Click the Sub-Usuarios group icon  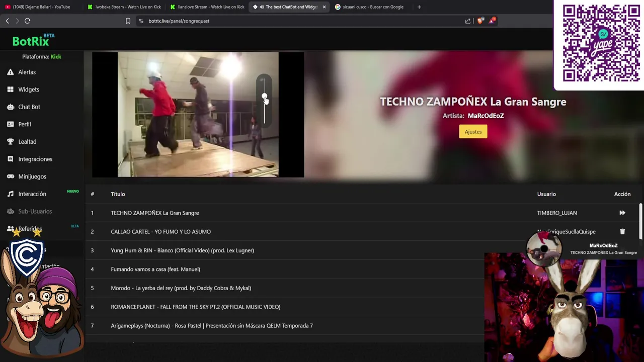tap(10, 211)
